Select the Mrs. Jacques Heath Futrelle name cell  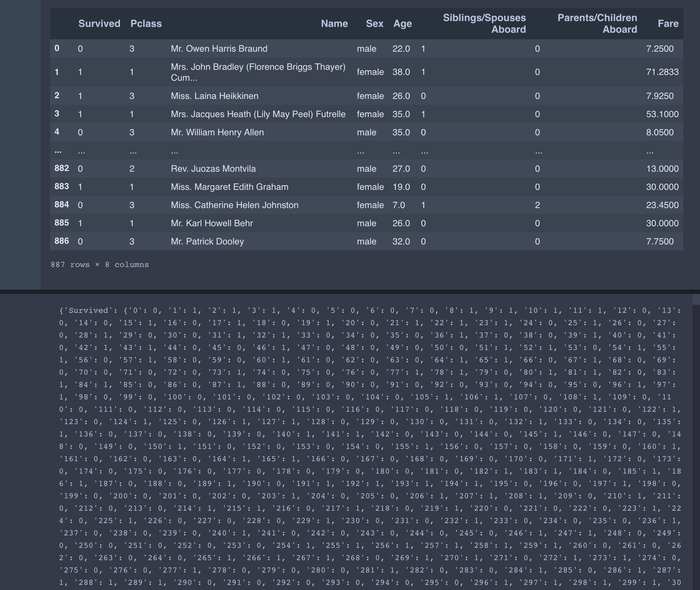[258, 114]
